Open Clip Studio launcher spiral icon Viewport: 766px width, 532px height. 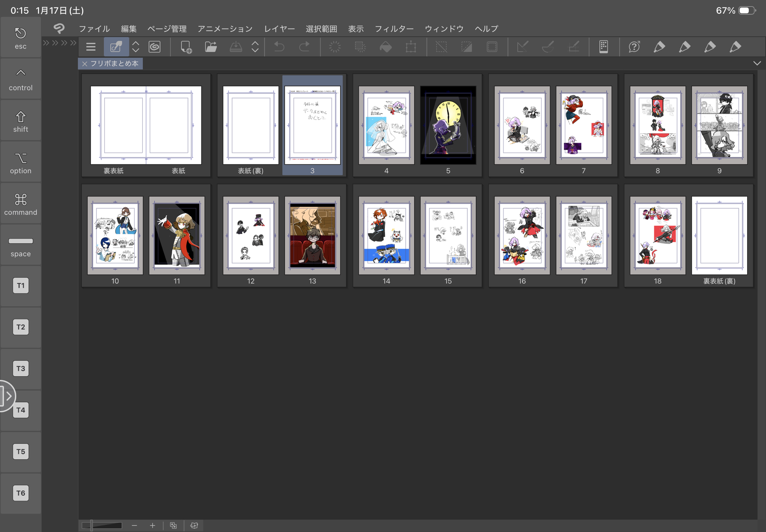[x=155, y=47]
